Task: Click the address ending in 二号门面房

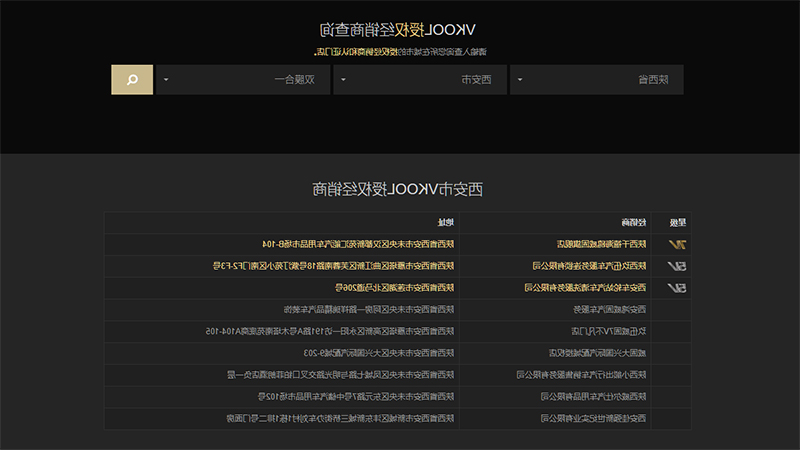Action: 340,418
